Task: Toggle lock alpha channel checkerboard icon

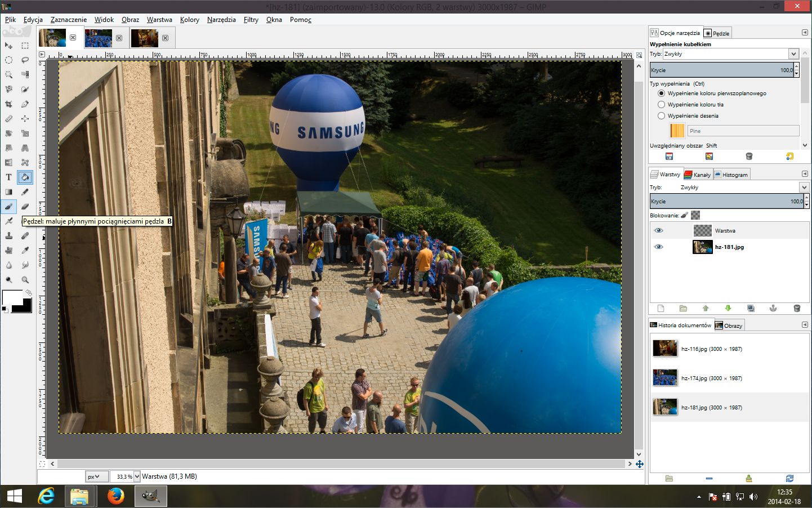Action: click(695, 215)
